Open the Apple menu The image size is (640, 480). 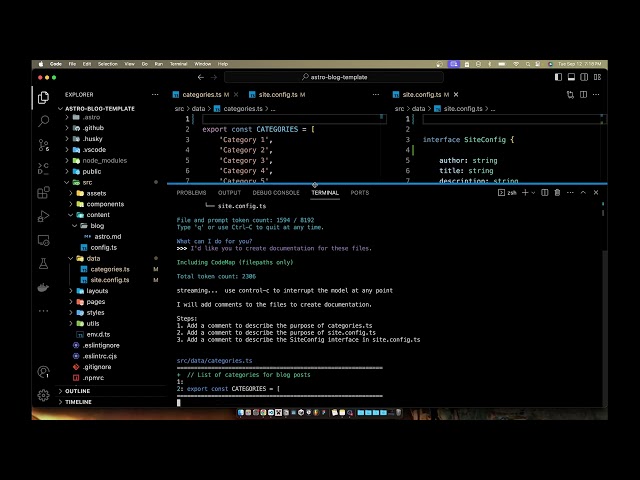click(41, 64)
